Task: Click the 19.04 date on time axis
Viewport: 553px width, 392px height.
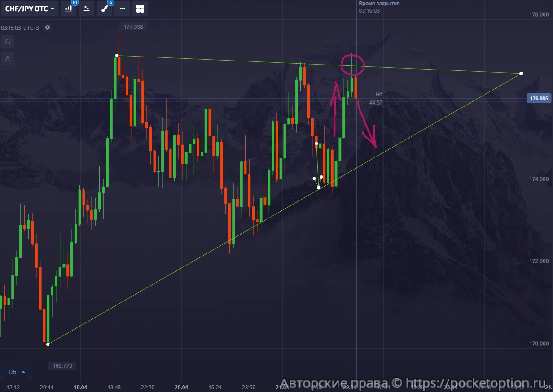Action: 80,387
